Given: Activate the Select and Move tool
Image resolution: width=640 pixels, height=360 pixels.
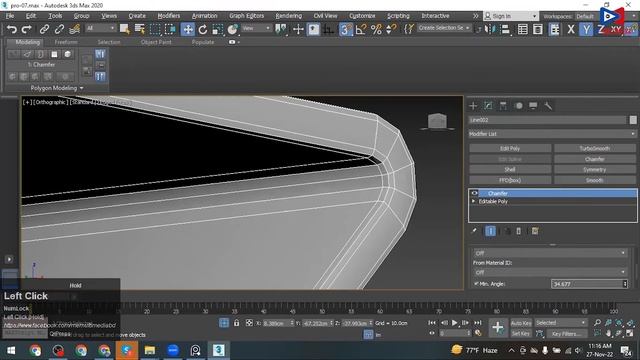Looking at the screenshot, I should (x=188, y=29).
